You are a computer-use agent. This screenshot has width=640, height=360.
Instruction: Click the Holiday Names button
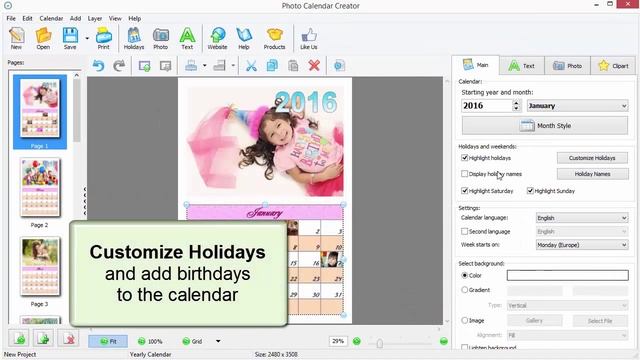coord(592,174)
